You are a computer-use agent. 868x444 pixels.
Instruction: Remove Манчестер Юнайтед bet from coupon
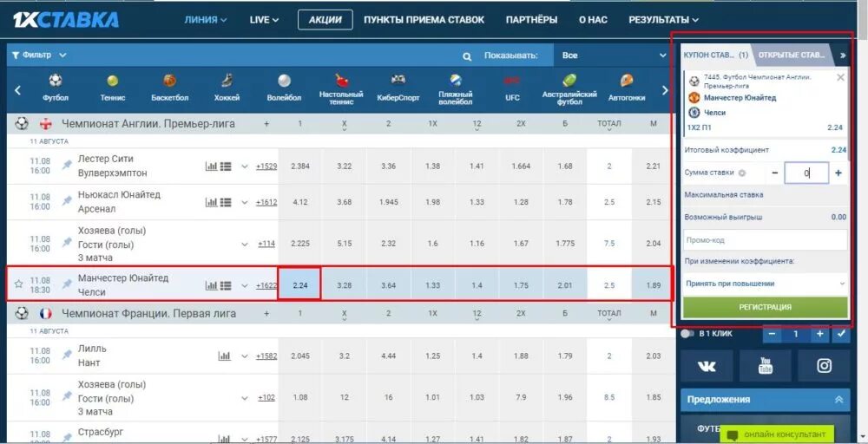point(841,77)
